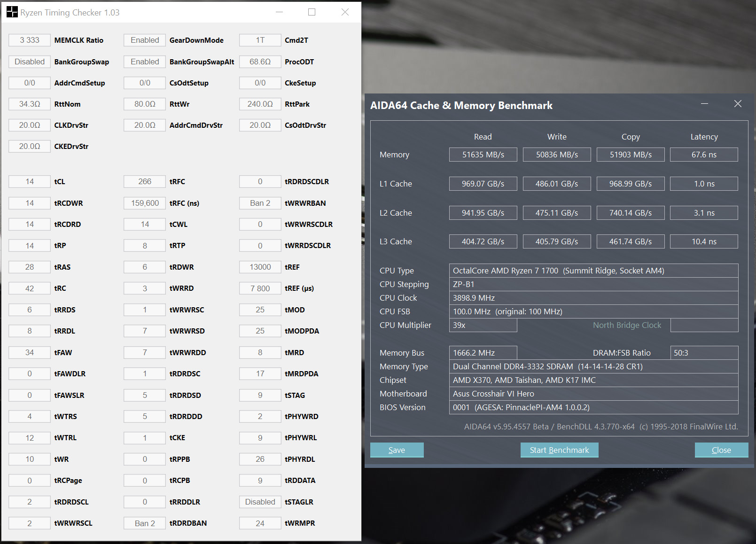Select the tRFC (ns) value 159,600
This screenshot has height=544, width=756.
[x=145, y=203]
